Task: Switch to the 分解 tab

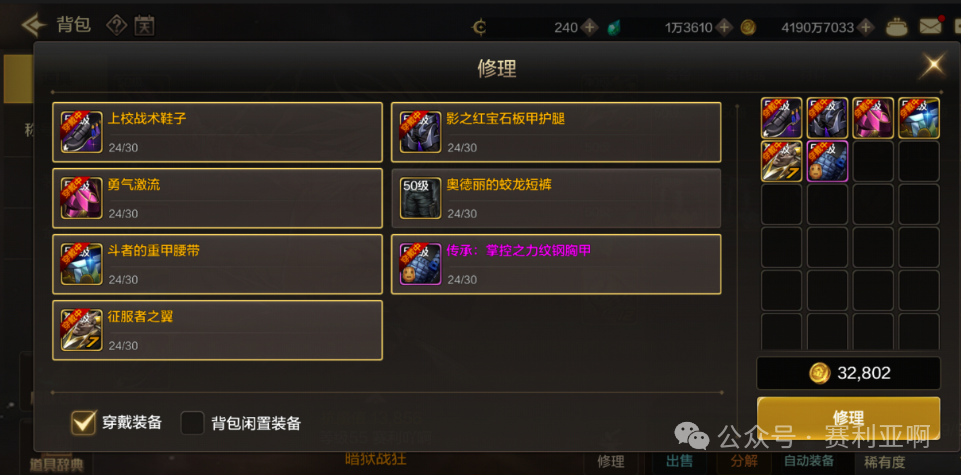Action: coord(744,461)
